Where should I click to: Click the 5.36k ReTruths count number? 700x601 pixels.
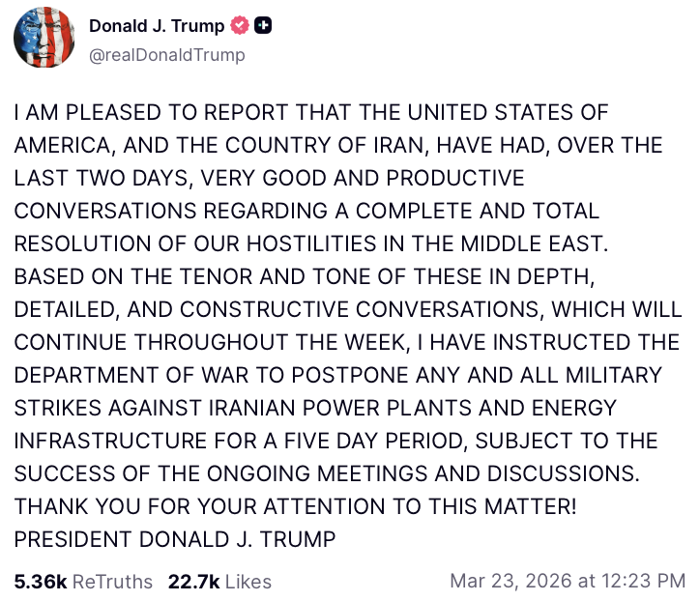(41, 582)
